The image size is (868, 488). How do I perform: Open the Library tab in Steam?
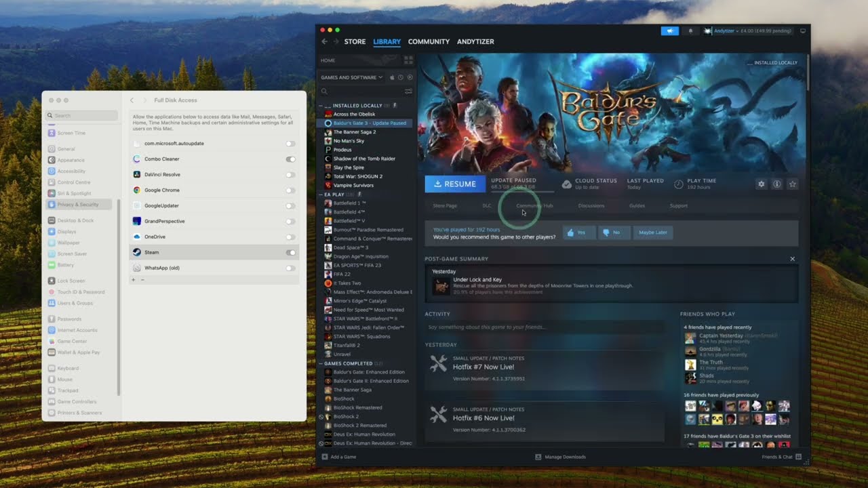(x=387, y=41)
